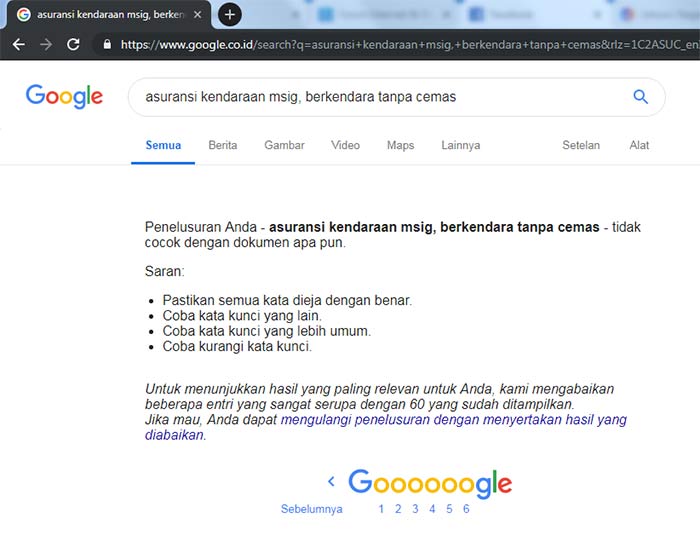700x547 pixels.
Task: Go to results page 3
Action: [415, 509]
